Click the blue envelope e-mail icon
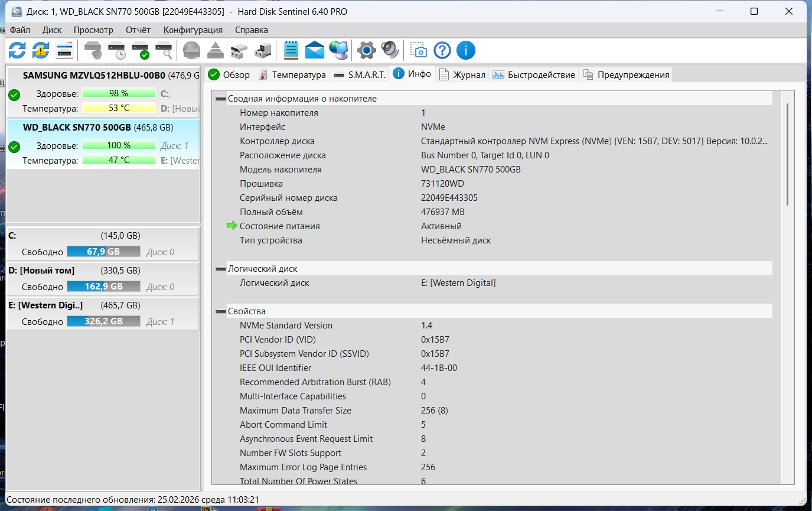This screenshot has width=812, height=511. pos(315,50)
